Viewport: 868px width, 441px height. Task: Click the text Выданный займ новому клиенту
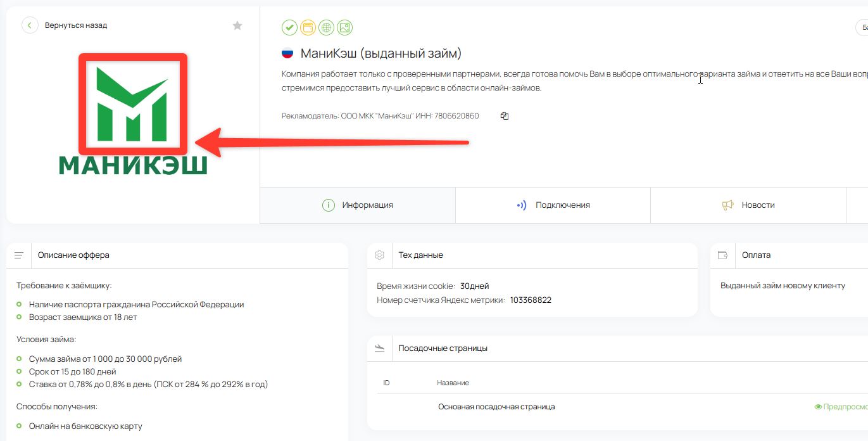click(783, 286)
